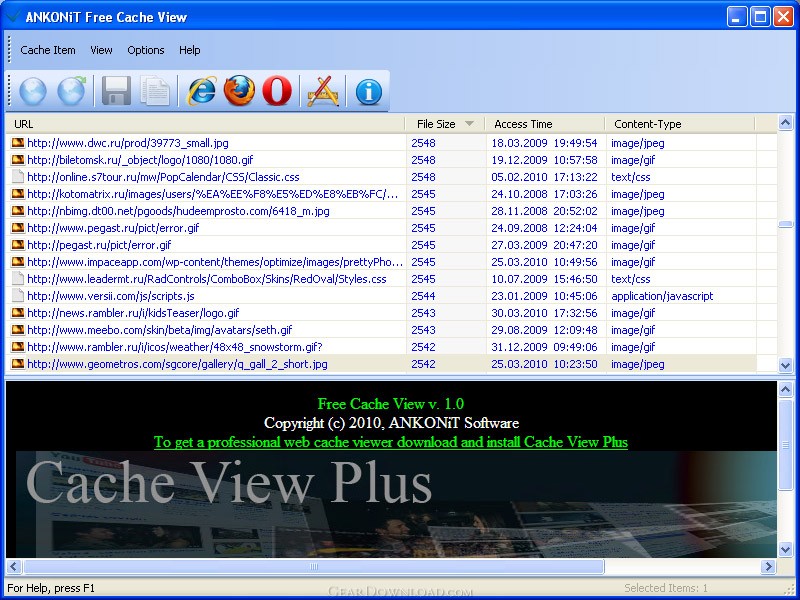Image resolution: width=800 pixels, height=600 pixels.
Task: Open the Options menu
Action: click(146, 50)
